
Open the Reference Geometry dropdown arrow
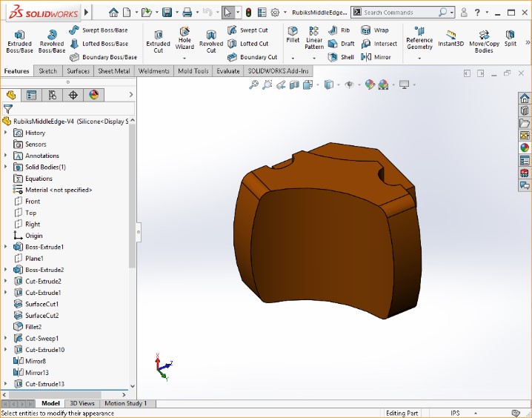tap(419, 59)
